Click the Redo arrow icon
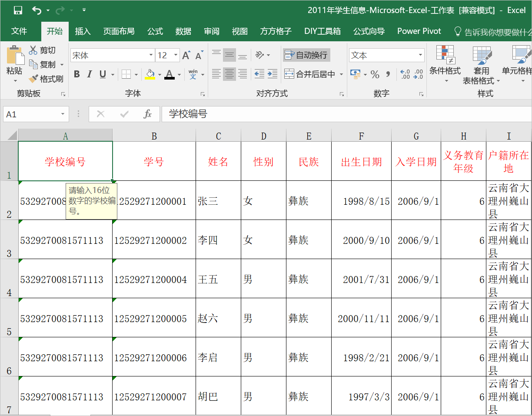Screen dimensions: 532x416 pyautogui.click(x=60, y=10)
